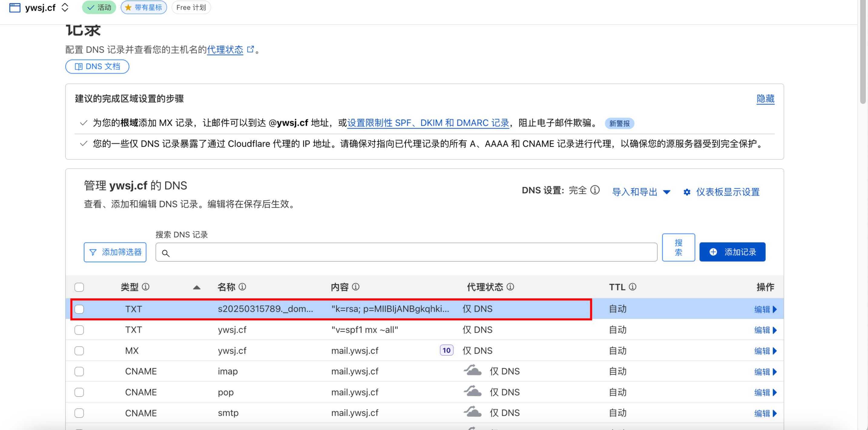Click info icon beside Name column header

click(x=242, y=287)
